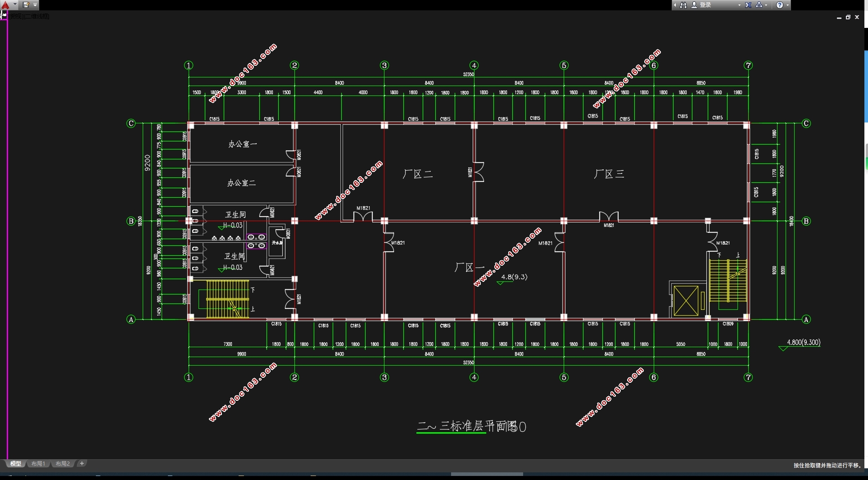Restore the drawing window
Screen dimensions: 868x480
click(x=848, y=18)
